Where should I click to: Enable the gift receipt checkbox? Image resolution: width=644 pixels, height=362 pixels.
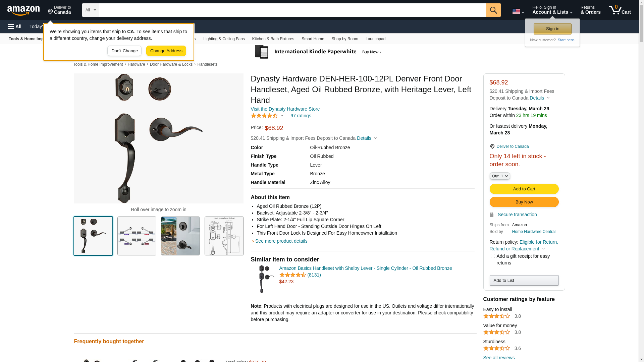[x=493, y=256]
